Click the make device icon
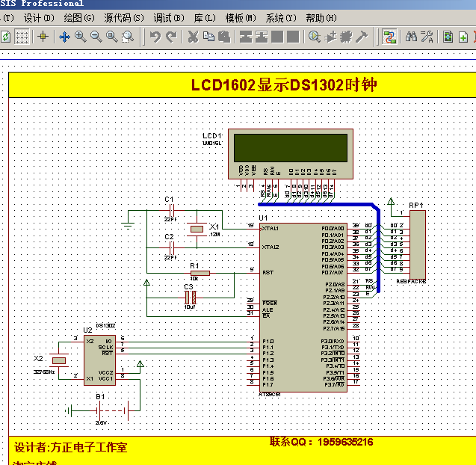476x465 pixels. (330, 37)
